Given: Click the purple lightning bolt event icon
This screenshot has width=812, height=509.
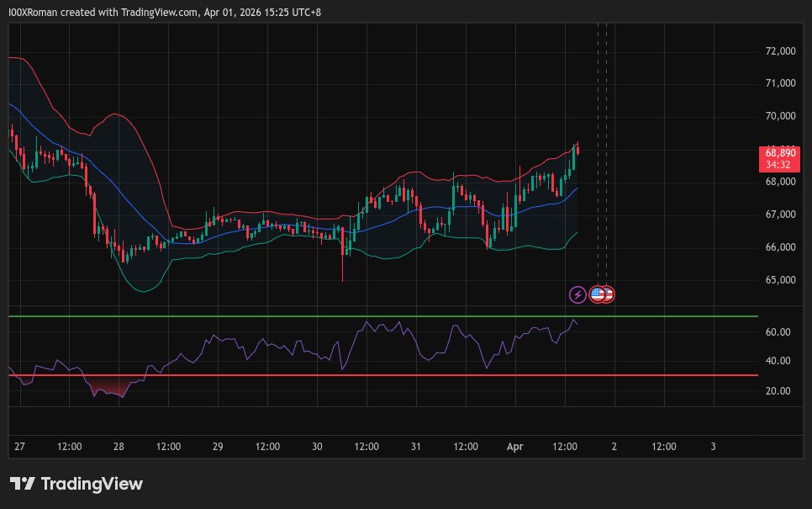Looking at the screenshot, I should (x=577, y=294).
